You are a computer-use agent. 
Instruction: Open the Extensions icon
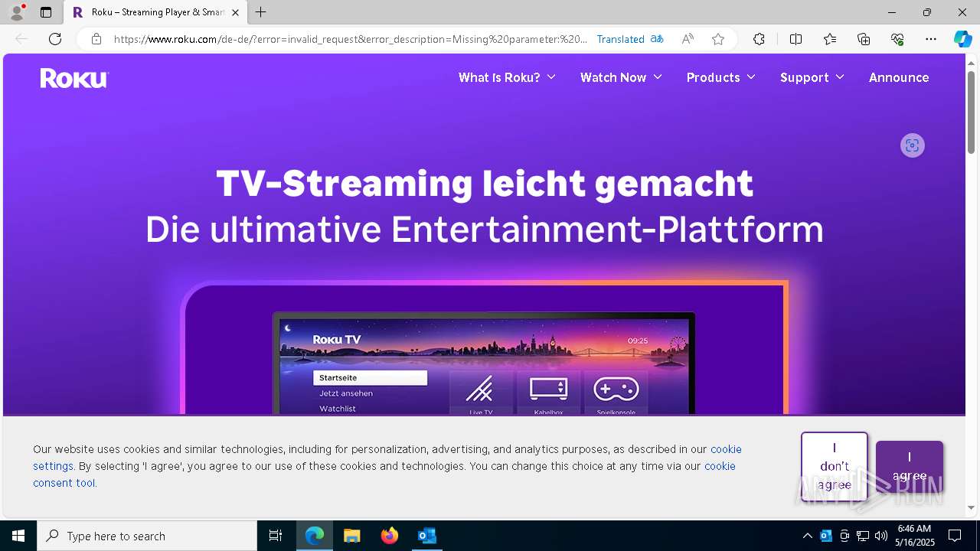759,39
